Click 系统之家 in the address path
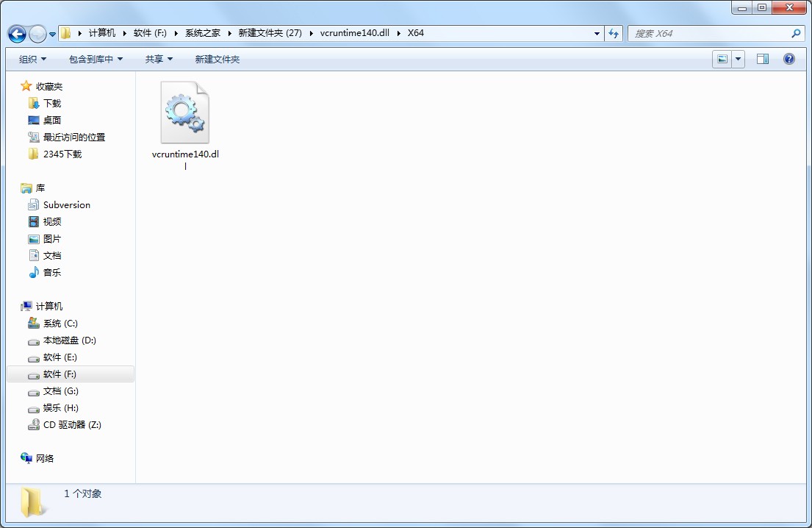Screen dimensions: 812x528 click(202, 33)
